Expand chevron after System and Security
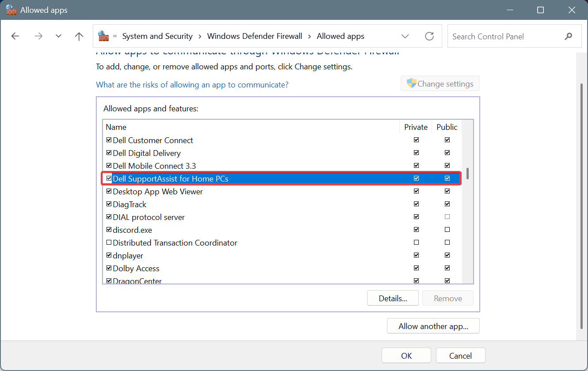Image resolution: width=588 pixels, height=371 pixels. [200, 36]
